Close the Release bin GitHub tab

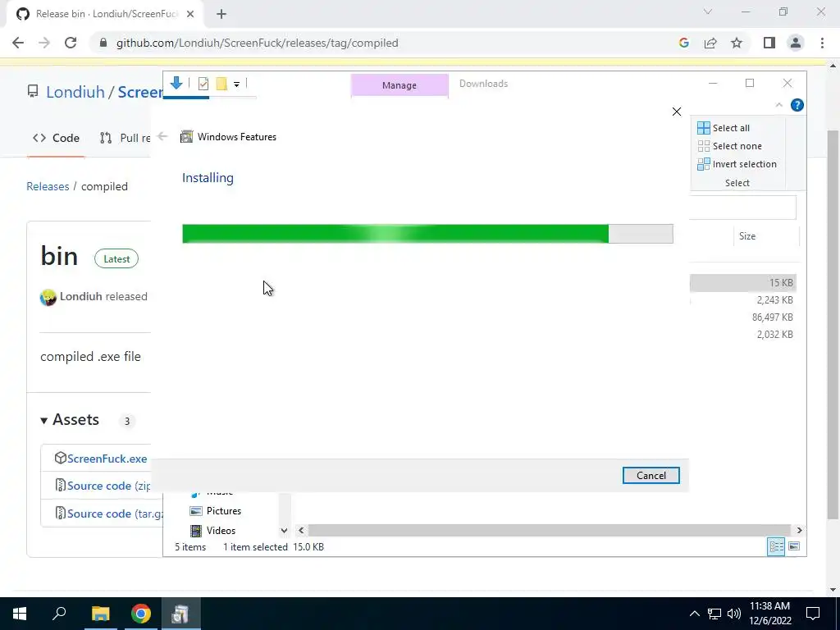coord(190,14)
